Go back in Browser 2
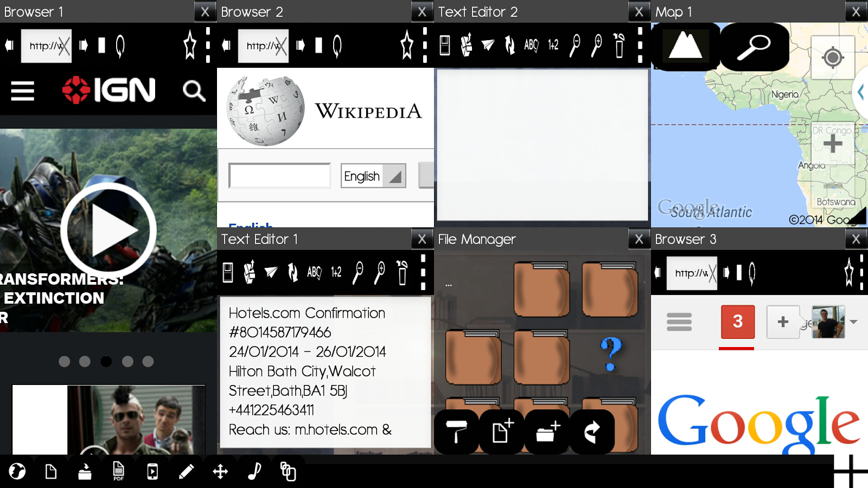This screenshot has height=488, width=868. 226,46
